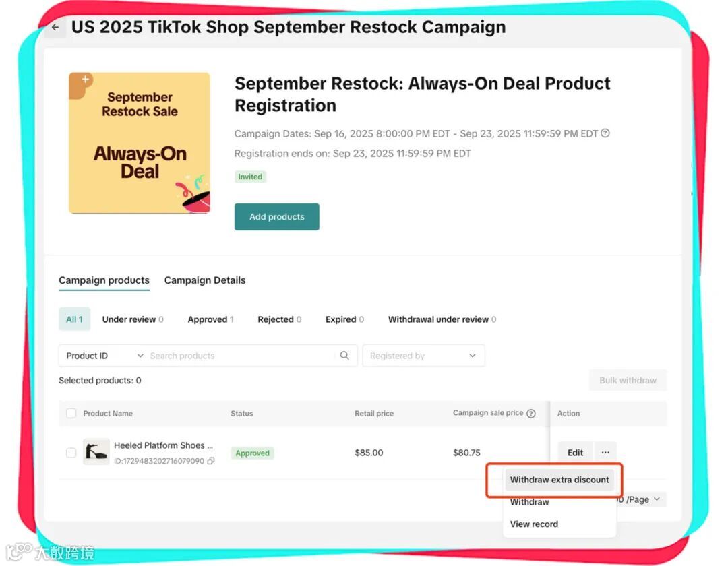Click campaign sale price $80.75
728x566 pixels.
[x=466, y=452]
